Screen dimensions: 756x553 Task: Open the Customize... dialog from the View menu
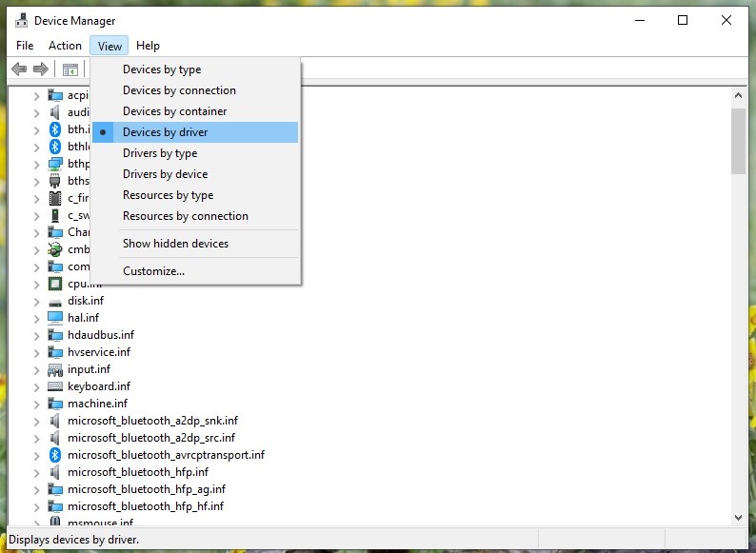click(153, 271)
